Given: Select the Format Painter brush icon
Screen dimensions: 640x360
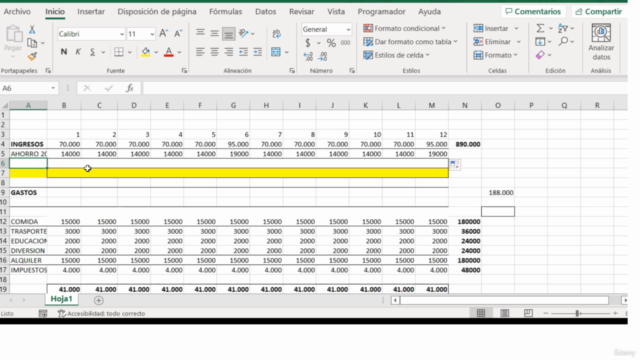Looking at the screenshot, I should (x=32, y=56).
